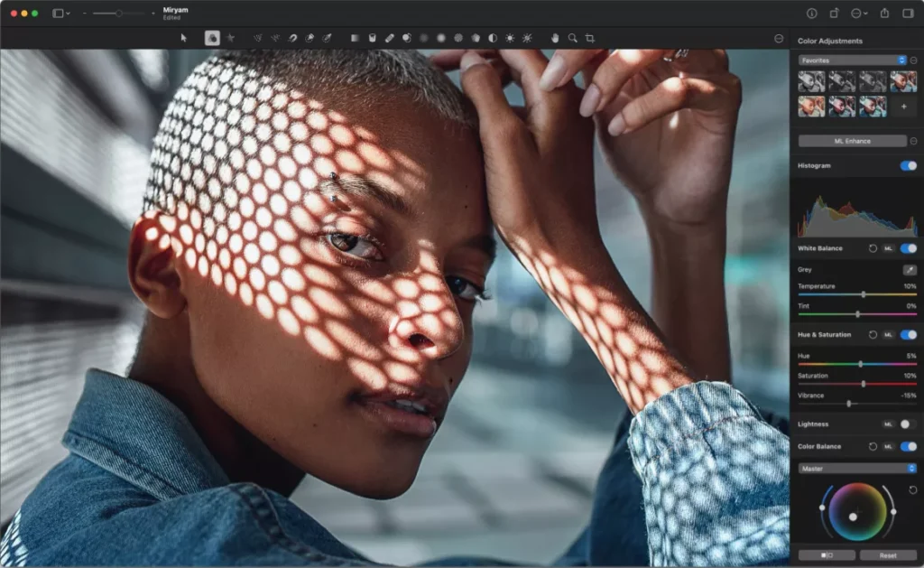The image size is (924, 568).
Task: Click the Temperature slider handle
Action: (864, 294)
